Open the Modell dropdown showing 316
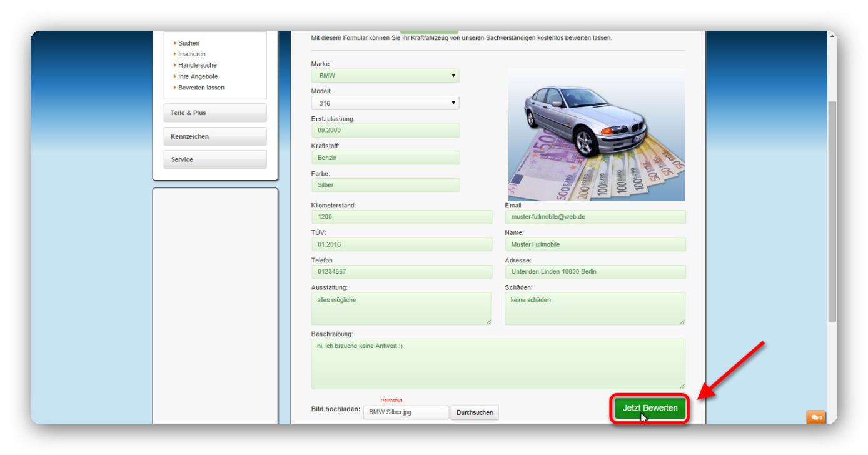The height and width of the screenshot is (455, 868). pyautogui.click(x=385, y=103)
